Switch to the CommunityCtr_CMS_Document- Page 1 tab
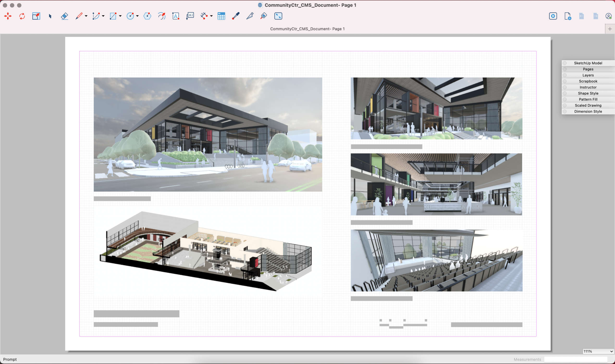This screenshot has height=364, width=615. click(307, 29)
